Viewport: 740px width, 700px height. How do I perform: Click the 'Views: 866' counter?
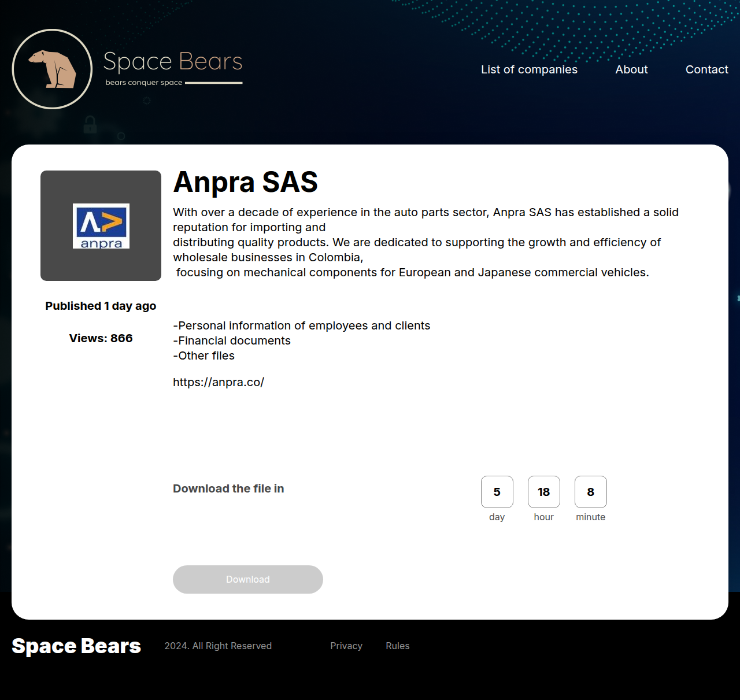(101, 338)
